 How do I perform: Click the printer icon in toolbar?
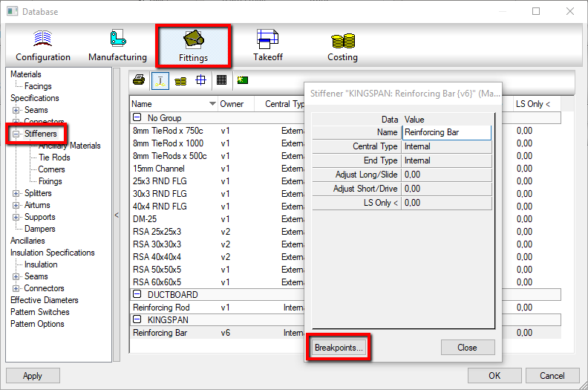(139, 80)
